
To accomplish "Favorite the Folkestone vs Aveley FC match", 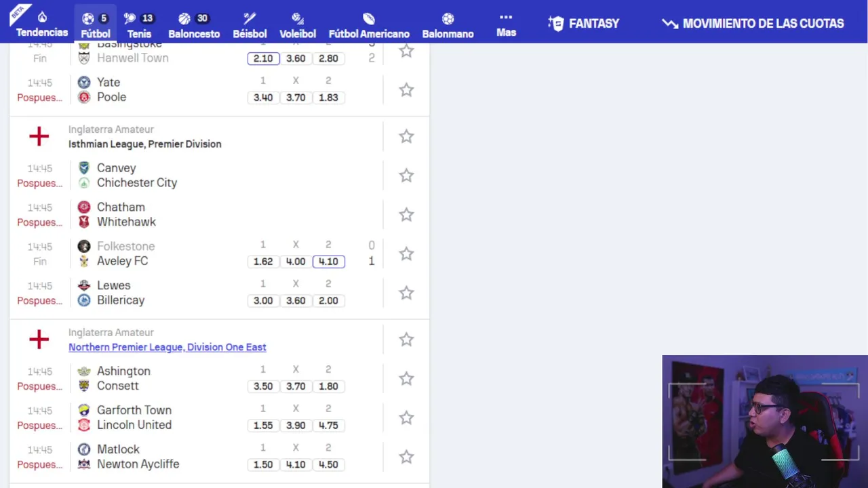I will point(406,254).
